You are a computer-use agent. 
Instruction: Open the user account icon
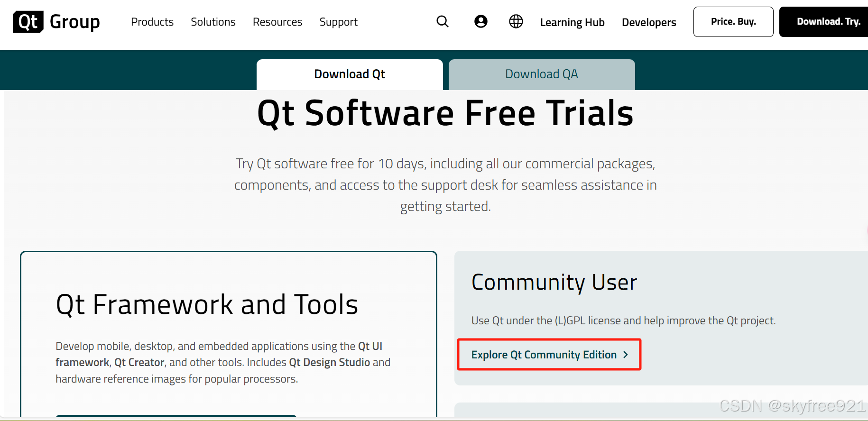coord(481,21)
